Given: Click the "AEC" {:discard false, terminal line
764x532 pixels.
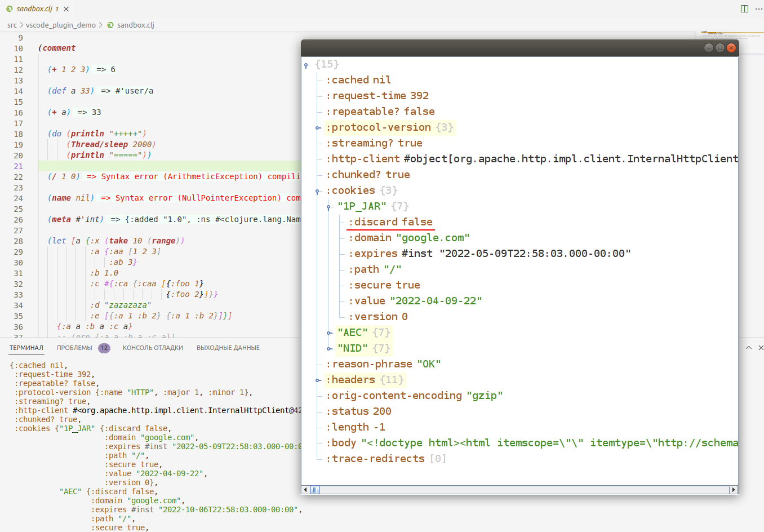Looking at the screenshot, I should click(109, 491).
